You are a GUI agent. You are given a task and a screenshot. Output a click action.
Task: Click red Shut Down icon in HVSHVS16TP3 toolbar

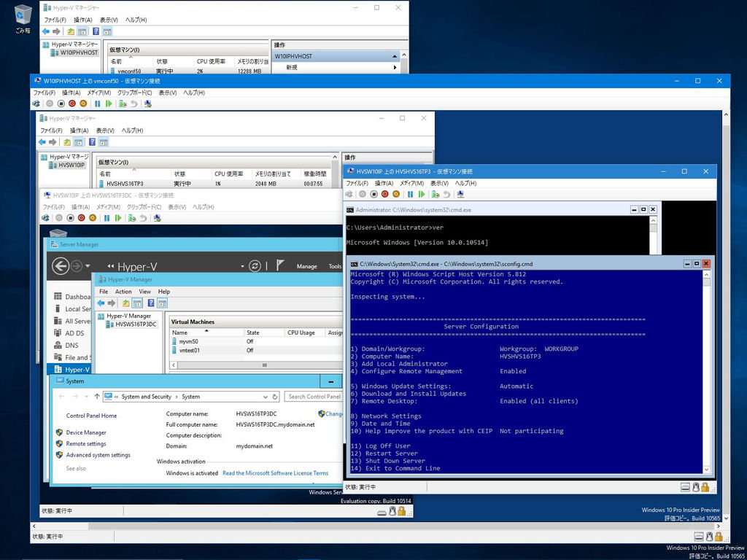pyautogui.click(x=385, y=194)
